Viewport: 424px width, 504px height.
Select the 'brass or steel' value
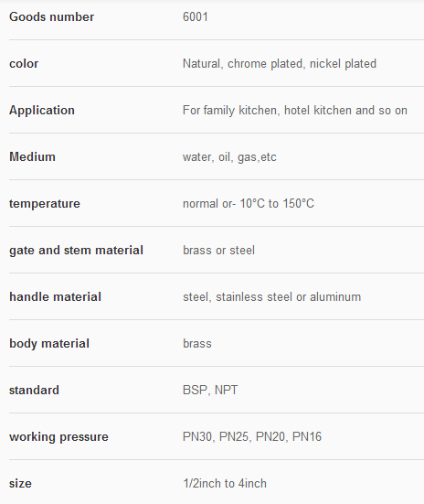(x=218, y=251)
